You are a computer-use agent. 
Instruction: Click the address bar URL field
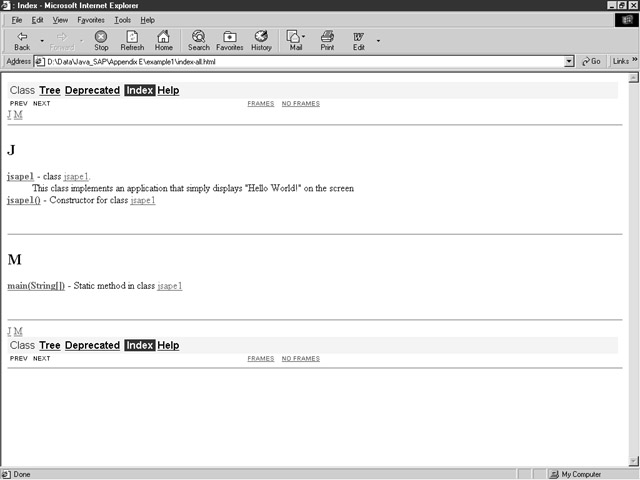click(x=304, y=62)
